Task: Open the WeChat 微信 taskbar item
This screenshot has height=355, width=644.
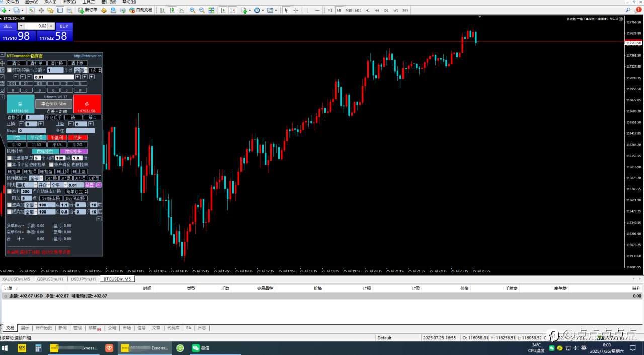Action: [x=200, y=348]
